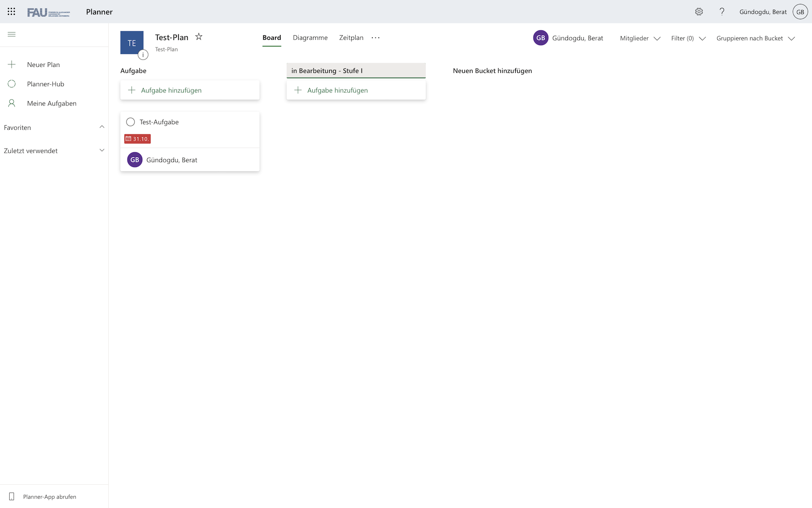This screenshot has height=508, width=812.
Task: Open the help question mark icon
Action: click(722, 12)
